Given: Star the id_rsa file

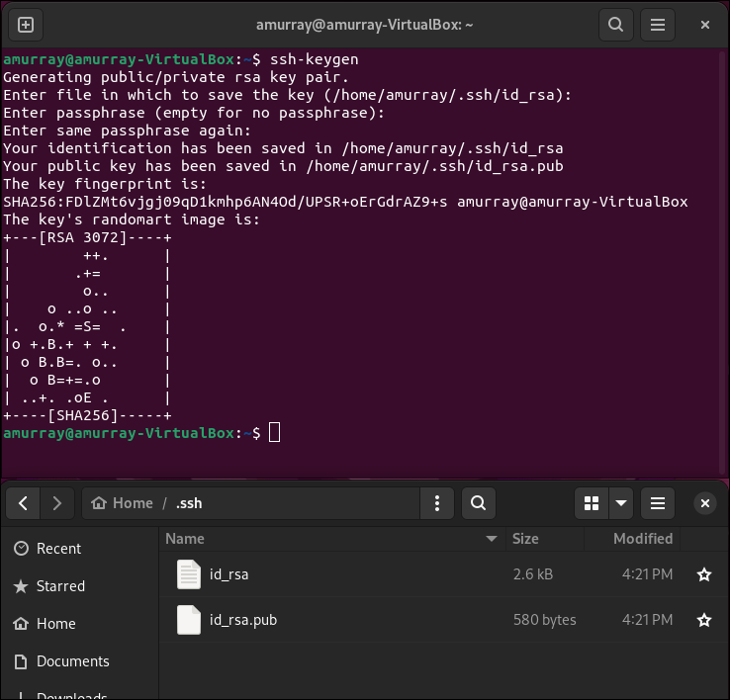Looking at the screenshot, I should point(703,574).
